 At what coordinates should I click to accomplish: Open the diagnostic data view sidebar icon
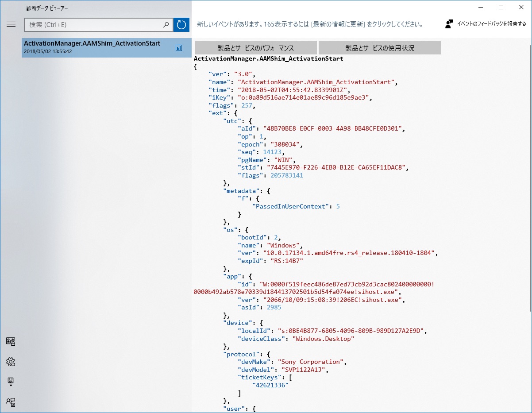11,341
